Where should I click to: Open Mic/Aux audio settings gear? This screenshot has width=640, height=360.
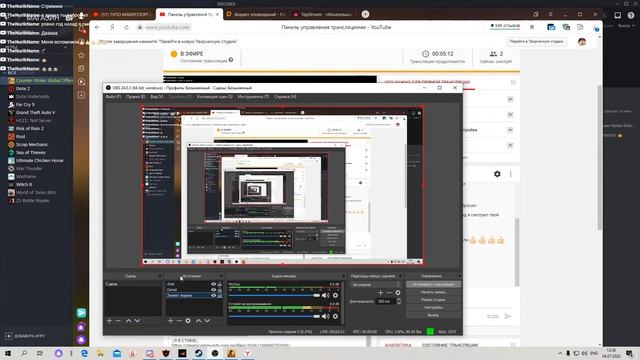coord(335,295)
